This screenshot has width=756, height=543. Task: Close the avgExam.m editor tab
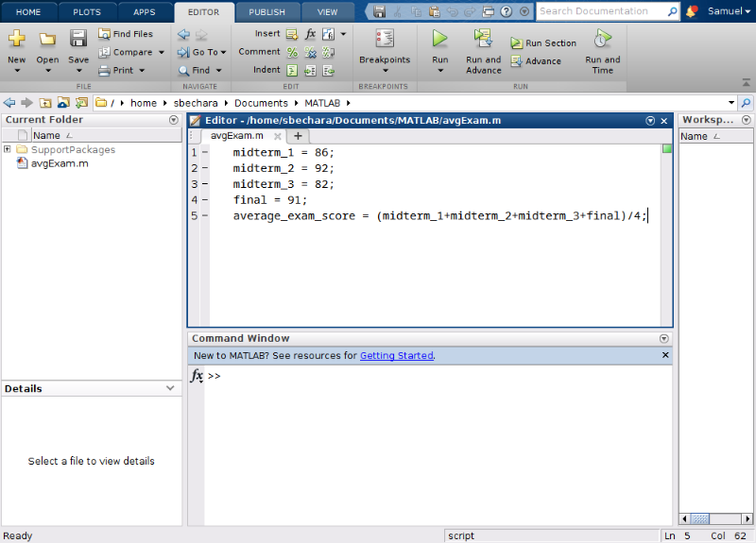click(x=277, y=136)
